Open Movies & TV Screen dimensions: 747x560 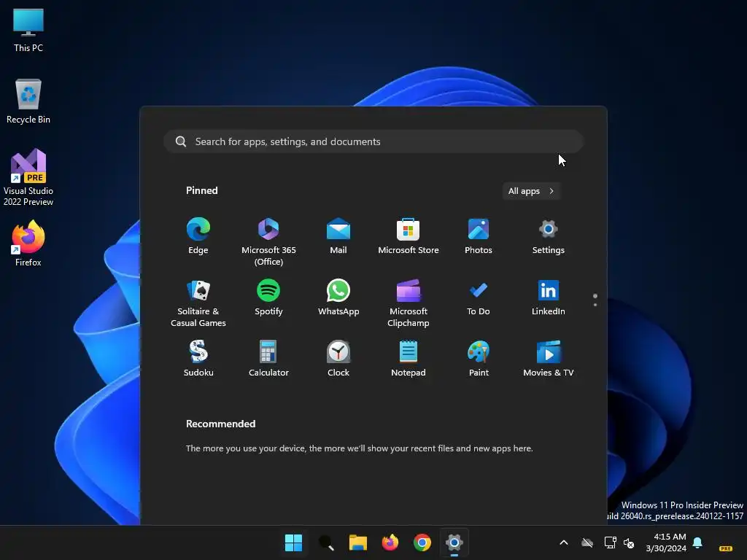coord(549,359)
